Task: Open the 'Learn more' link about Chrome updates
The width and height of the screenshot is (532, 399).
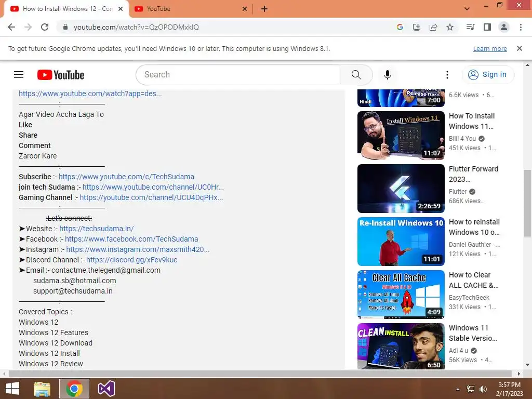Action: 490,48
